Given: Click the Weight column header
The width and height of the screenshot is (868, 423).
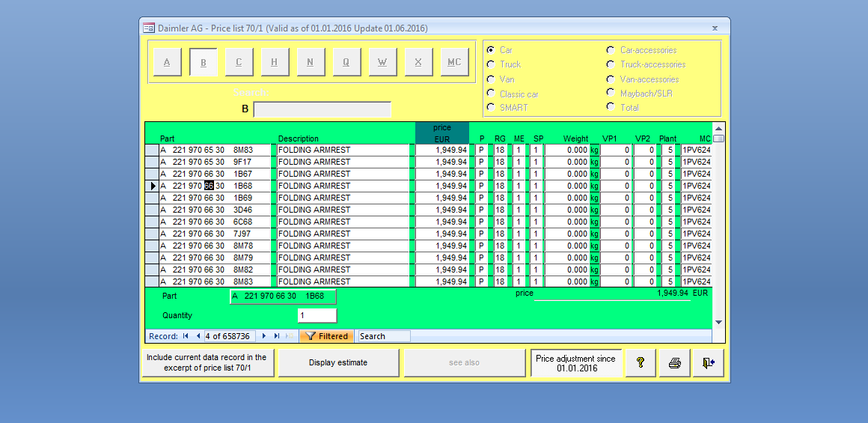Looking at the screenshot, I should coord(575,139).
